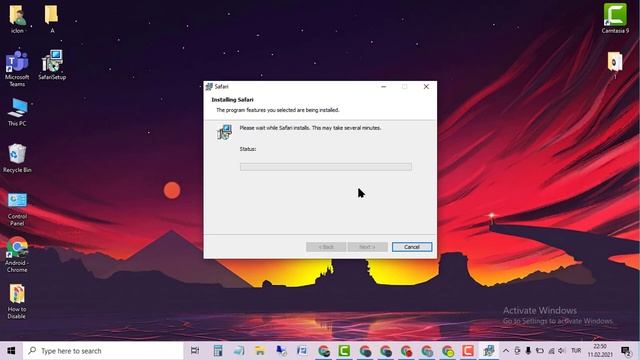This screenshot has width=640, height=360.
Task: Open Calculator from the taskbar
Action: point(218,351)
